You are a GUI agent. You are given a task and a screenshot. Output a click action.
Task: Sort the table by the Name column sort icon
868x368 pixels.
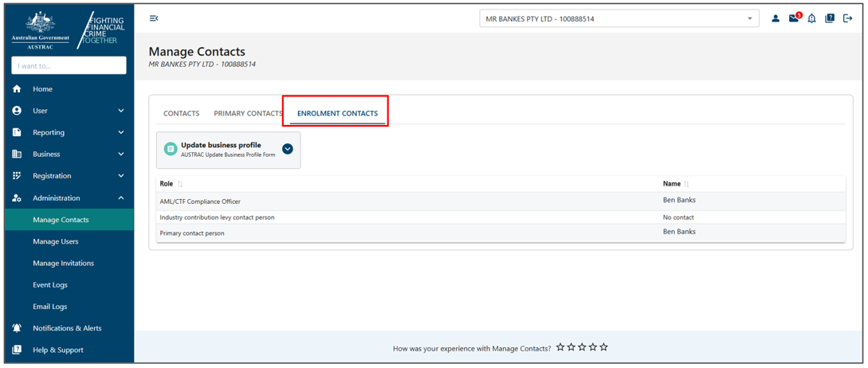686,184
